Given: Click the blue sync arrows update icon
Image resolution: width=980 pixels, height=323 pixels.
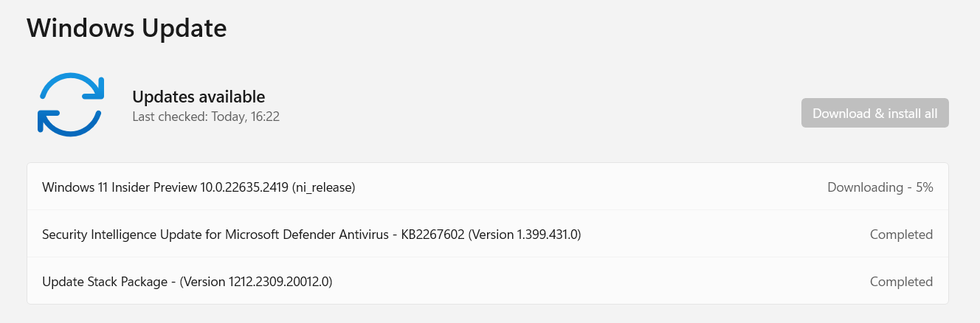Looking at the screenshot, I should (70, 105).
